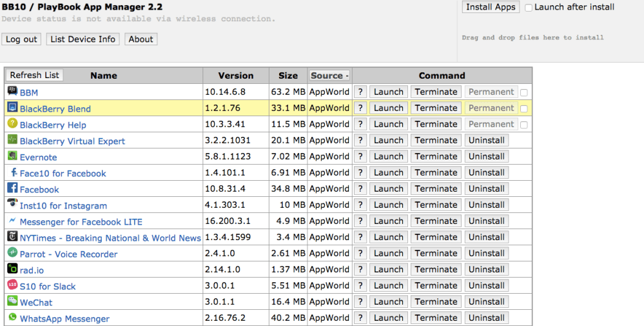
Task: Click the WhatsApp Messenger icon
Action: click(x=12, y=317)
